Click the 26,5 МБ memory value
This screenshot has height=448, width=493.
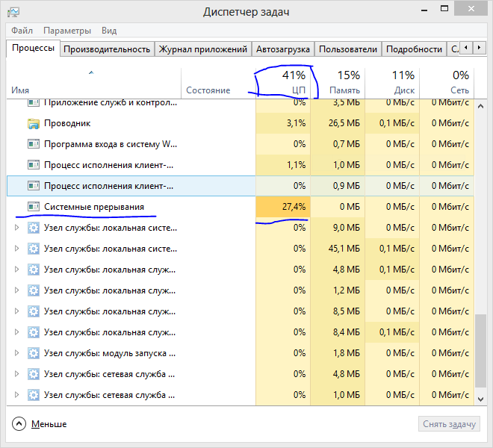point(344,123)
